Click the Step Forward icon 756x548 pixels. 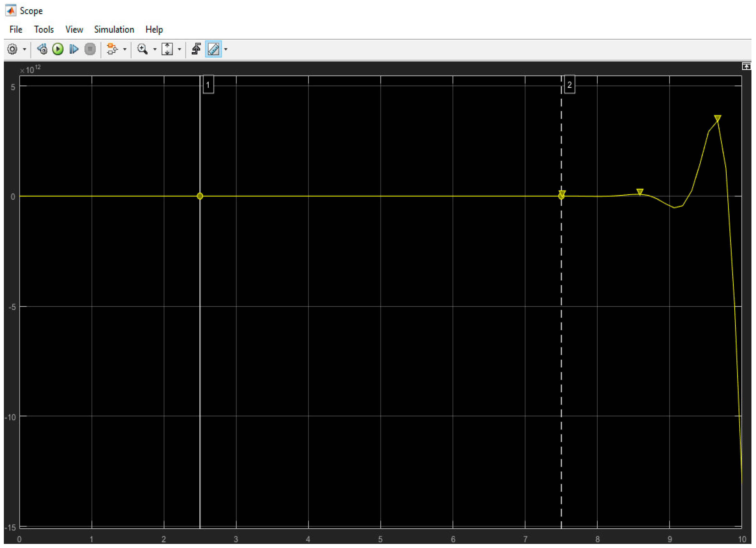click(74, 49)
